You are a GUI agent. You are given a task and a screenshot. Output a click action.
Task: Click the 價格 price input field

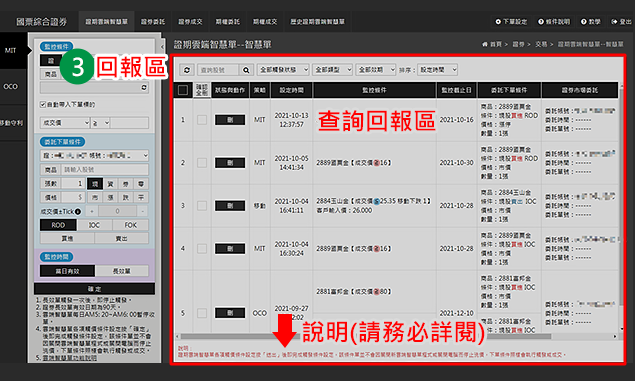[73, 198]
